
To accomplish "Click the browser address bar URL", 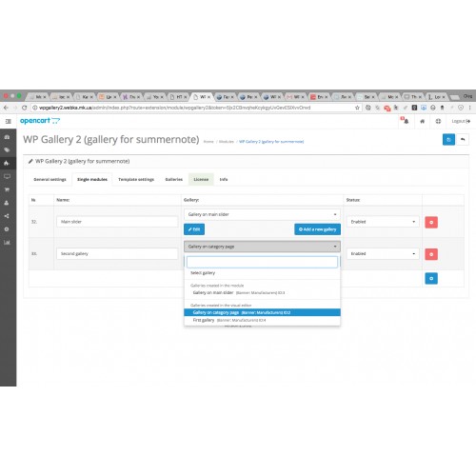I will tap(174, 108).
